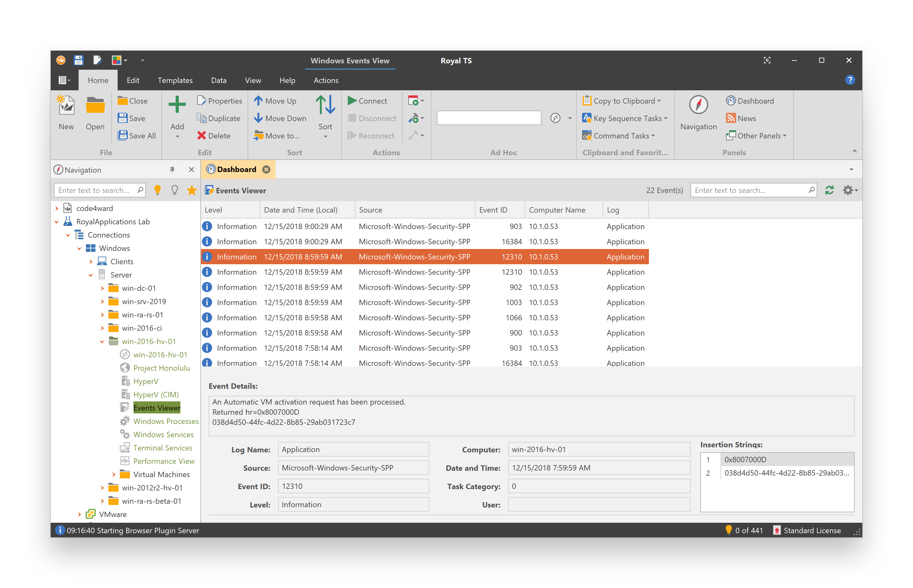Image resolution: width=913 pixels, height=588 pixels.
Task: Select Windows Services in tree
Action: tap(163, 435)
